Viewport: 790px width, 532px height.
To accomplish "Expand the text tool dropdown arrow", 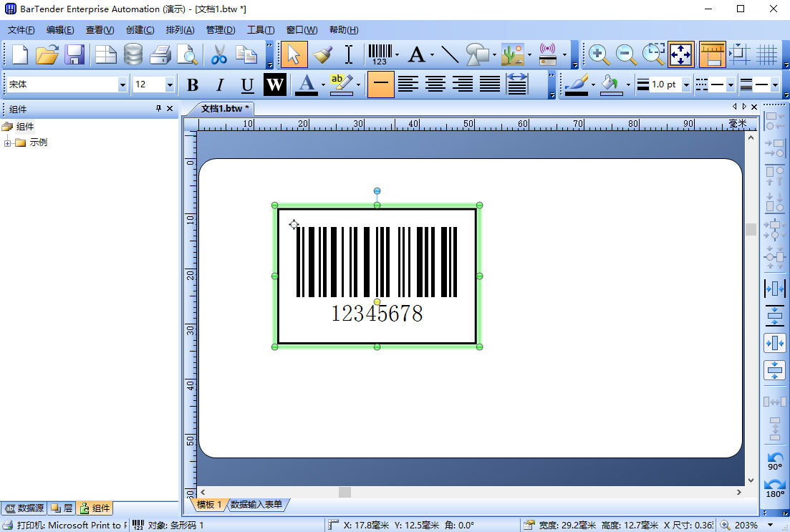I will (432, 55).
